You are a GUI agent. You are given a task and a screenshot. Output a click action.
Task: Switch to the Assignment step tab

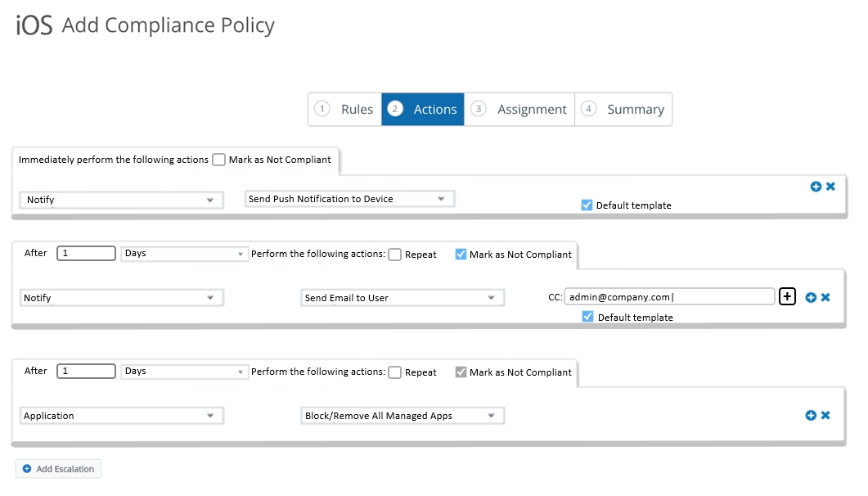coord(519,109)
